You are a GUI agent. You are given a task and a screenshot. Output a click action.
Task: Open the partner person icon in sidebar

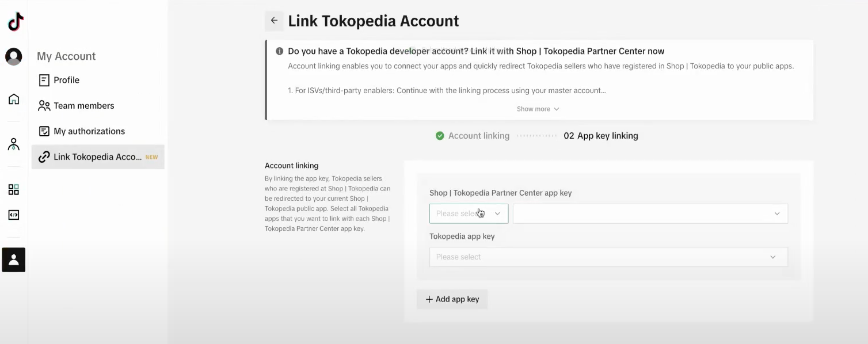(14, 144)
